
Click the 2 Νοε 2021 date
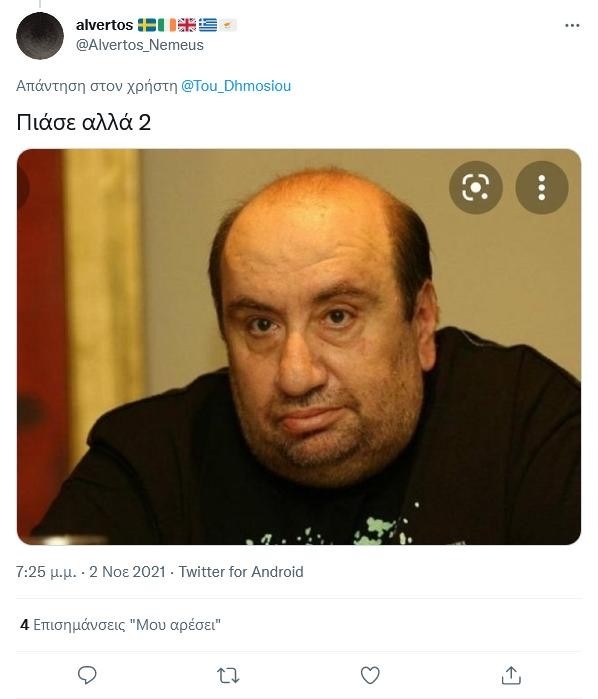coord(127,572)
